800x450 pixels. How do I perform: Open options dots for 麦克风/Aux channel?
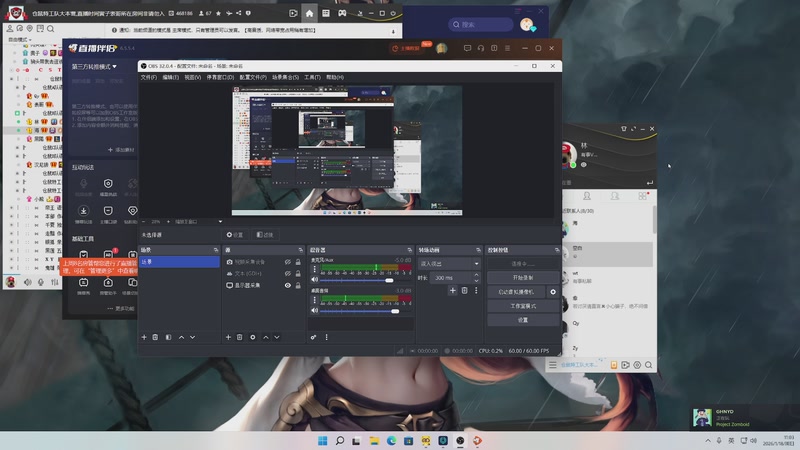click(x=314, y=269)
